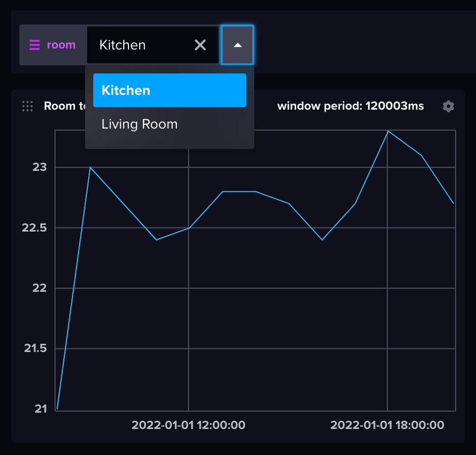The image size is (476, 455).
Task: Open the cell settings gear icon
Action: (448, 106)
